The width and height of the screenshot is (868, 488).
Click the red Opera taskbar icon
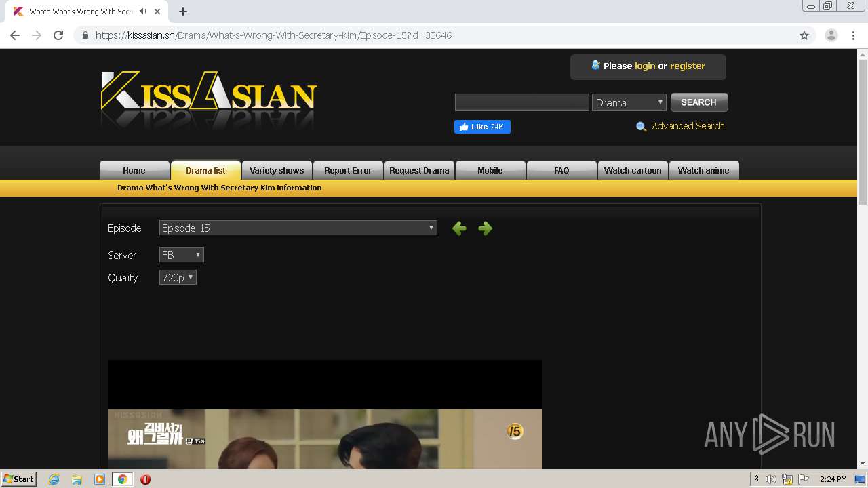pos(145,479)
